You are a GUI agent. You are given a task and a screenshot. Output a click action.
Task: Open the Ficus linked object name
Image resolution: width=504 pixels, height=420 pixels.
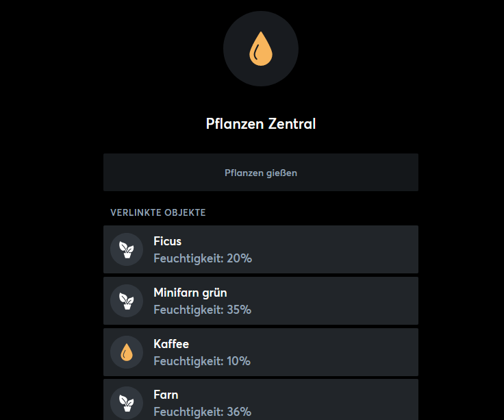click(x=168, y=241)
